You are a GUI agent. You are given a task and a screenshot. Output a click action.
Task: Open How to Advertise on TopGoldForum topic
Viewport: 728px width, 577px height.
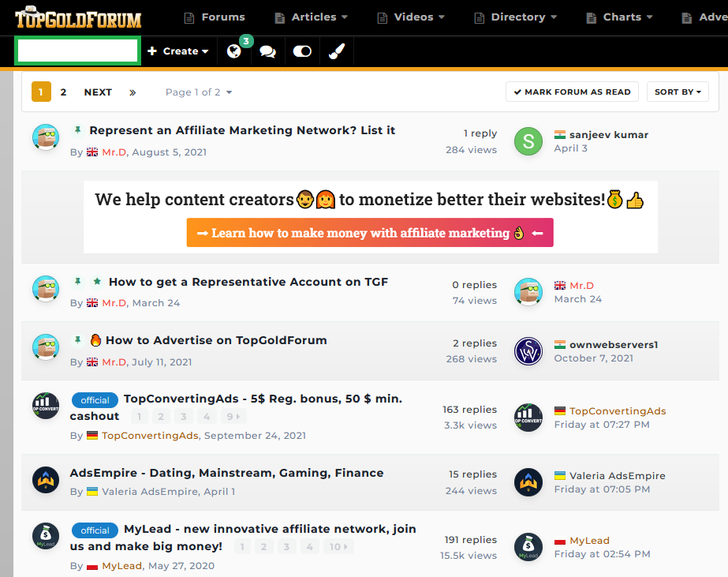coord(216,340)
